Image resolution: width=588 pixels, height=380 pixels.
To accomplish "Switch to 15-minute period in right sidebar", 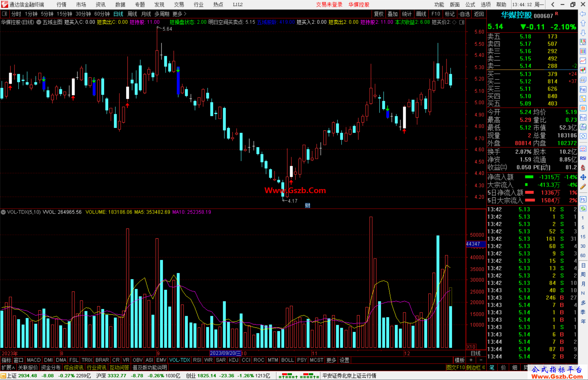I will point(583,236).
